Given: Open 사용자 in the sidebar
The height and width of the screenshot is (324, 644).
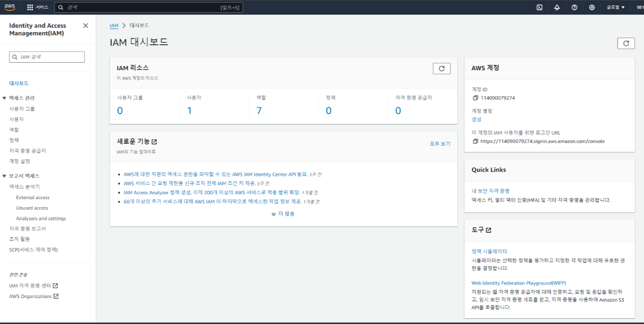Looking at the screenshot, I should coord(17,119).
